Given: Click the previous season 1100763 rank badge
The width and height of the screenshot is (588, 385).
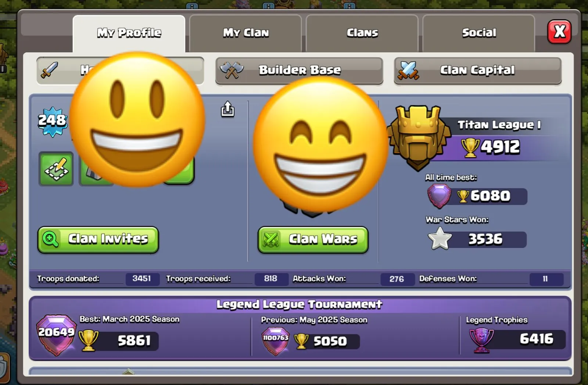Looking at the screenshot, I should pyautogui.click(x=276, y=341).
